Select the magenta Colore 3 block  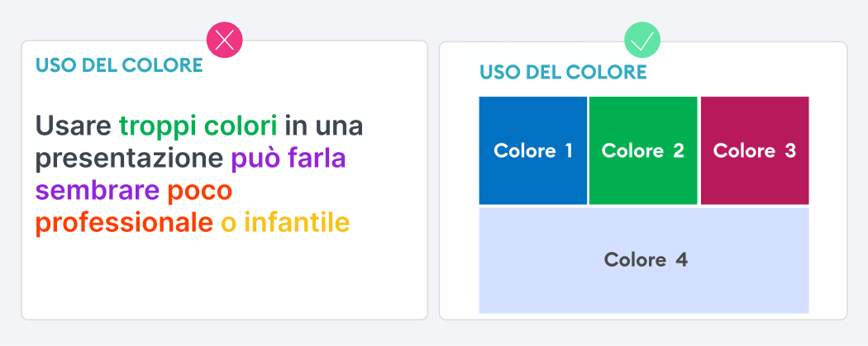tap(755, 150)
